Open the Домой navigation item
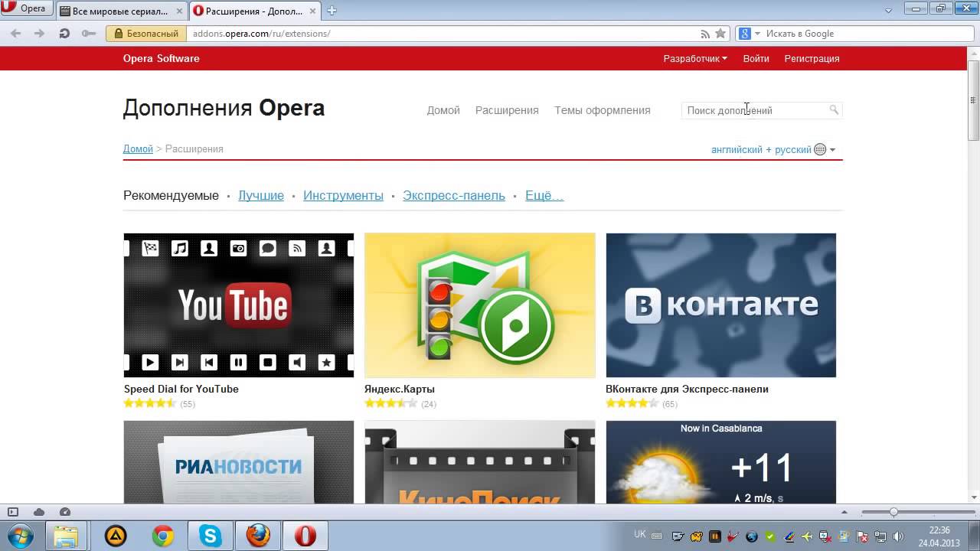Viewport: 980px width, 551px height. point(443,110)
